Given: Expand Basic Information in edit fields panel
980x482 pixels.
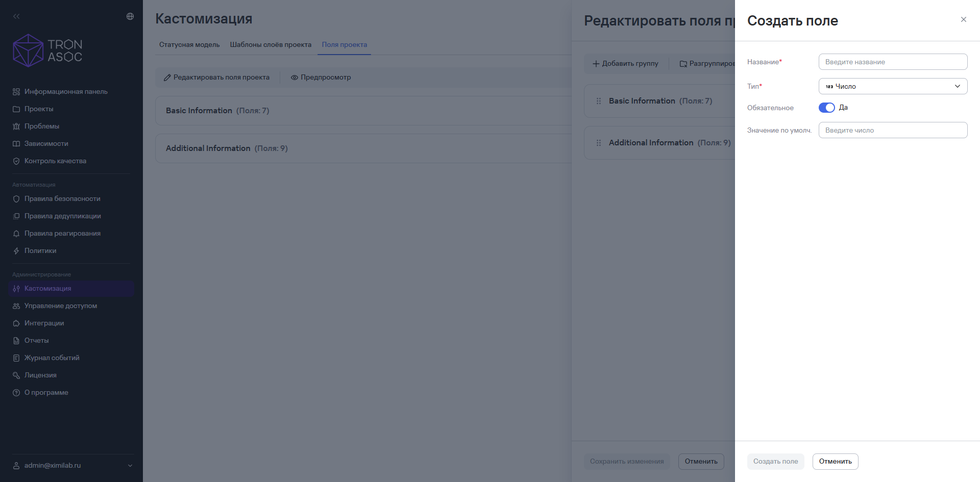Looking at the screenshot, I should tap(660, 101).
